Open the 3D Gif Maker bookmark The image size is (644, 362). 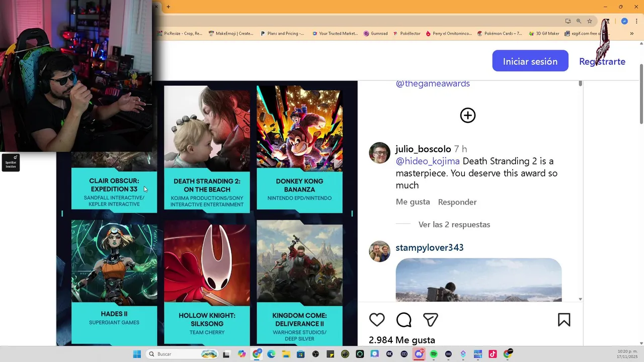pos(544,34)
